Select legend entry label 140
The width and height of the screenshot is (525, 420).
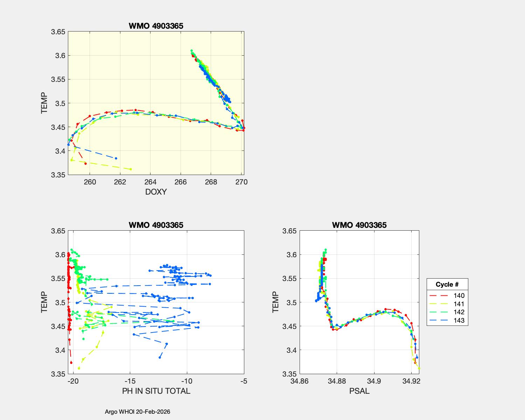[x=459, y=296]
